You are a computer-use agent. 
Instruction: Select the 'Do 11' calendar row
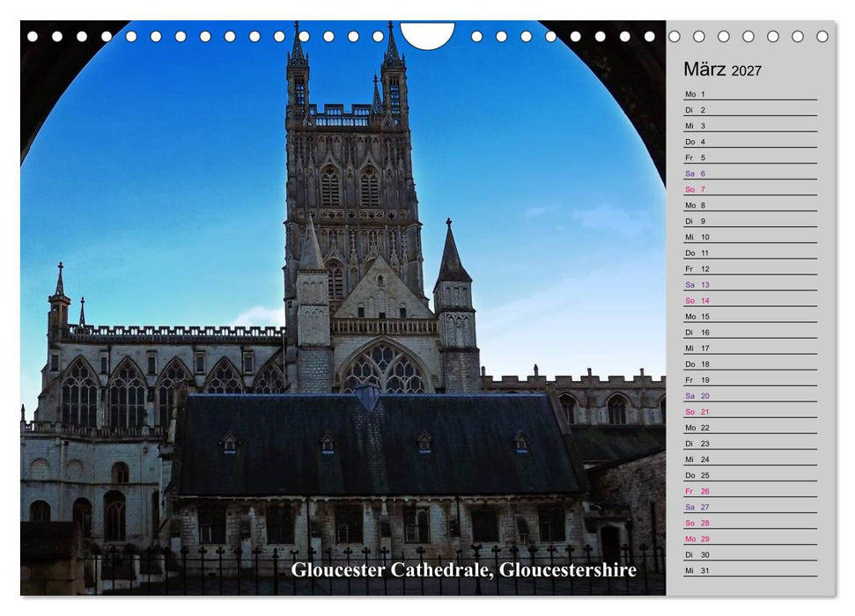750,253
